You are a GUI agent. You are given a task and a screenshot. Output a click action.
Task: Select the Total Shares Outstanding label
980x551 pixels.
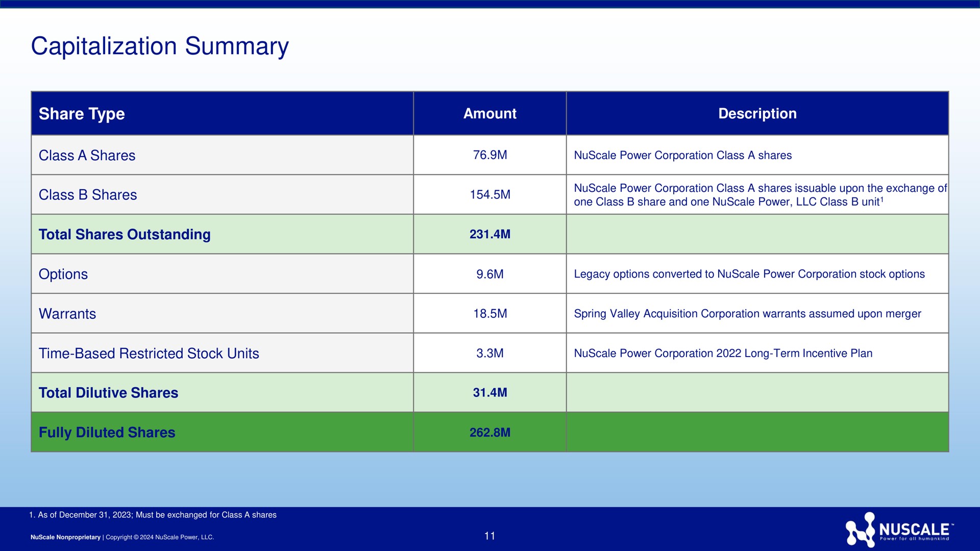click(125, 234)
